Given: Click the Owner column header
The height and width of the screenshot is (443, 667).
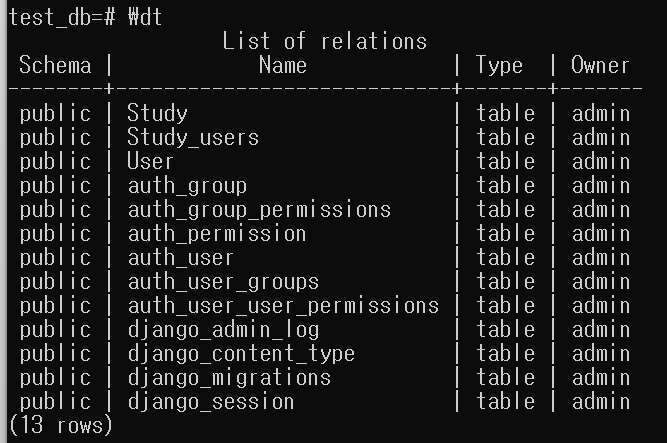Looking at the screenshot, I should click(600, 65).
